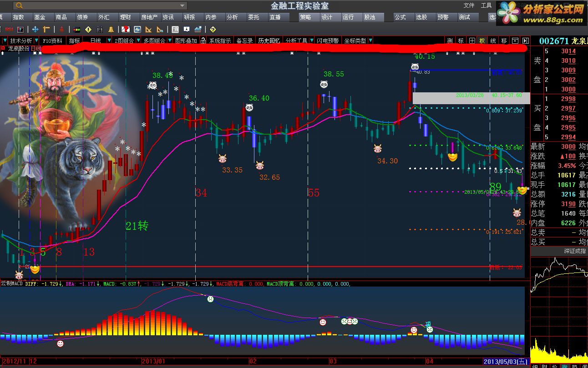The image size is (588, 368).
Task: Expand the 日线 period dropdown arrow
Action: tap(109, 40)
